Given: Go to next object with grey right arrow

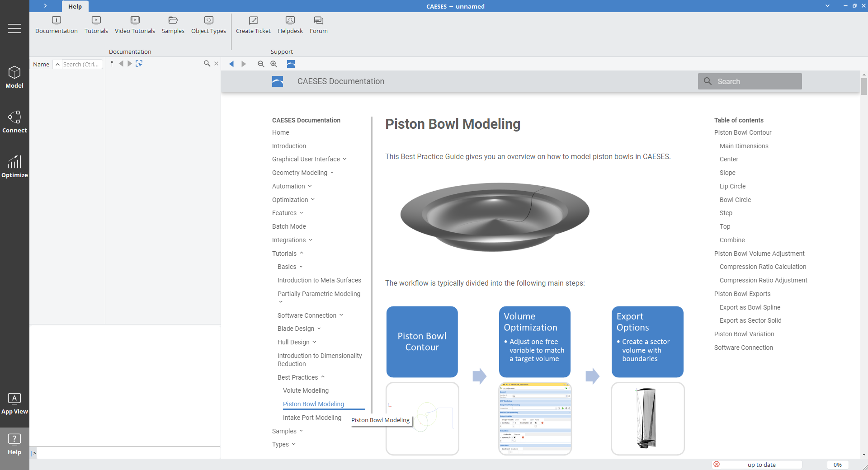Looking at the screenshot, I should pyautogui.click(x=130, y=64).
